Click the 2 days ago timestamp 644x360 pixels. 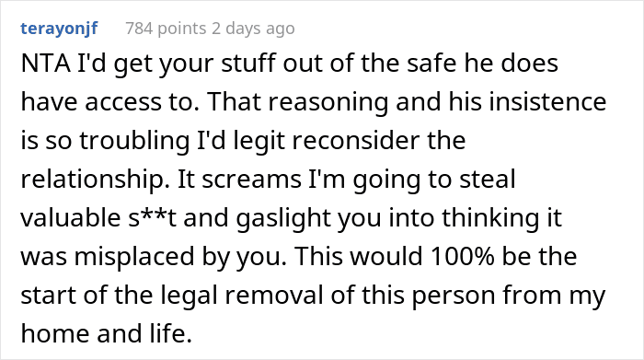[x=253, y=29]
